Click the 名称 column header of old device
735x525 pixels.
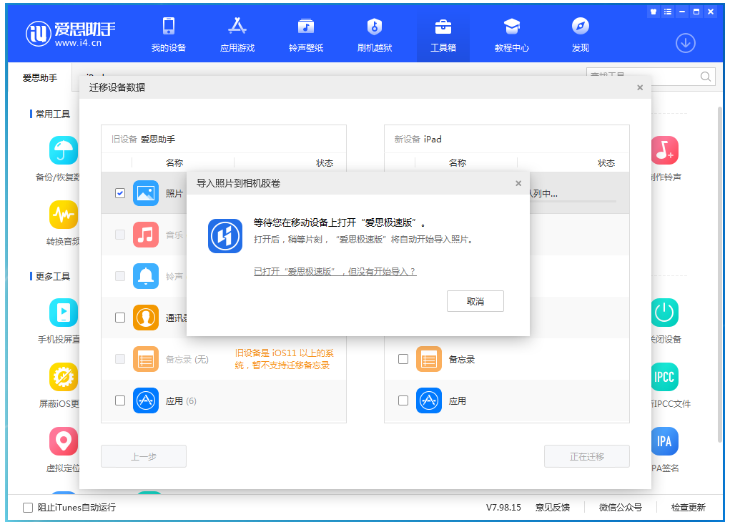pyautogui.click(x=174, y=163)
